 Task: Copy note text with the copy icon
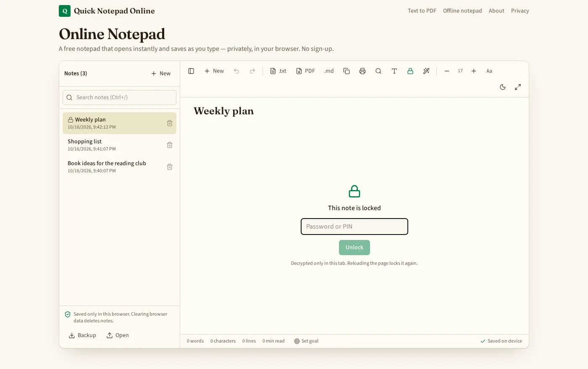(346, 71)
